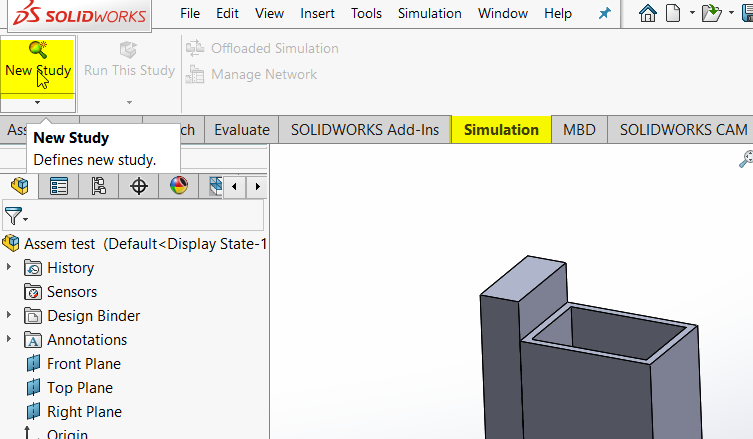This screenshot has width=753, height=439.
Task: Switch to the SOLIDWORKS Add-Ins tab
Action: tap(364, 130)
